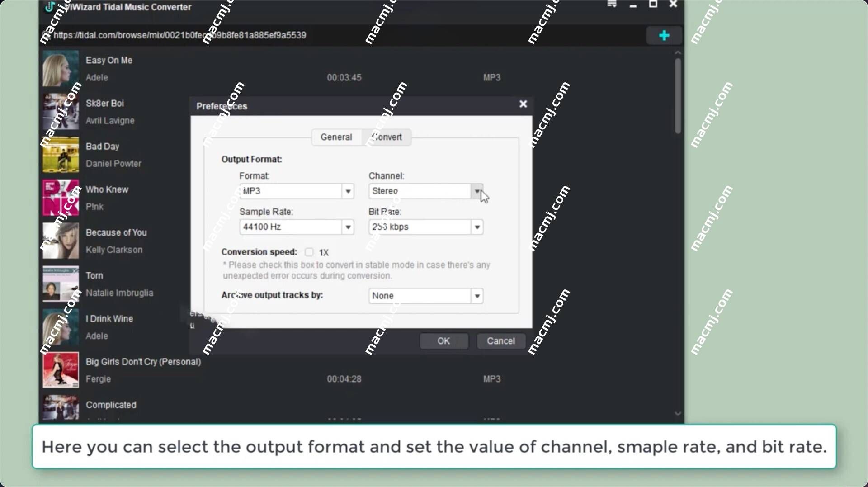This screenshot has height=487, width=868.
Task: Click MP3 label in Big Girls row
Action: click(492, 379)
